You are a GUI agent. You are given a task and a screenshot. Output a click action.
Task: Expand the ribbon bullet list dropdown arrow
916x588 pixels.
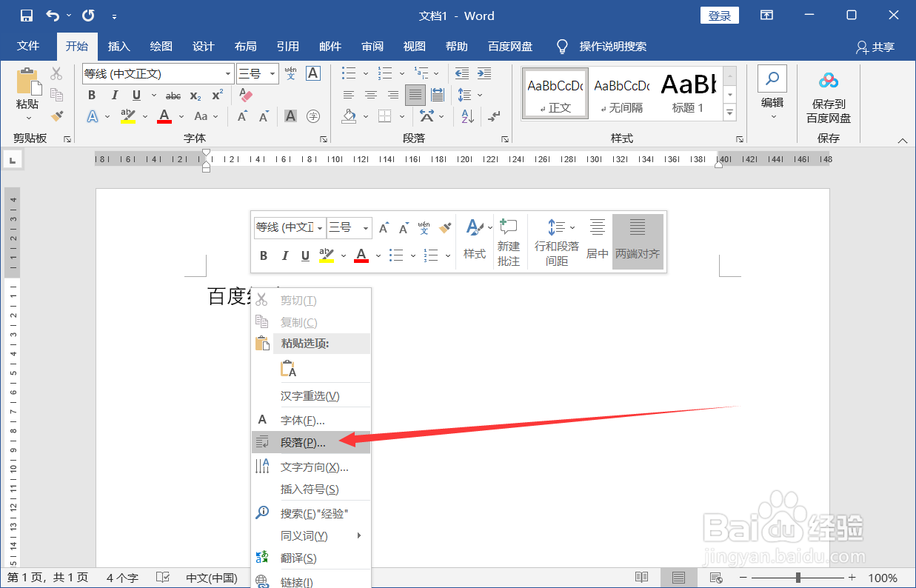pyautogui.click(x=364, y=73)
